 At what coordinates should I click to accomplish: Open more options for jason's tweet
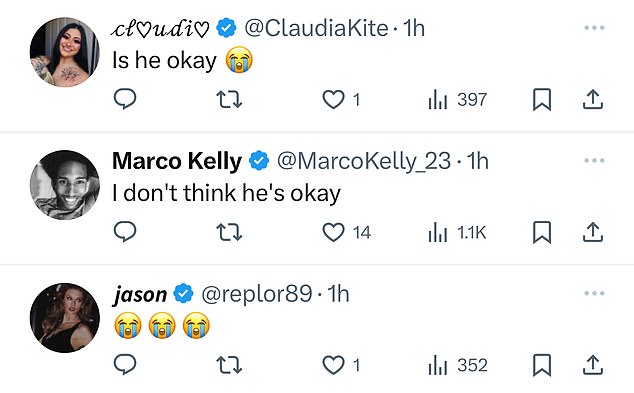tap(594, 293)
